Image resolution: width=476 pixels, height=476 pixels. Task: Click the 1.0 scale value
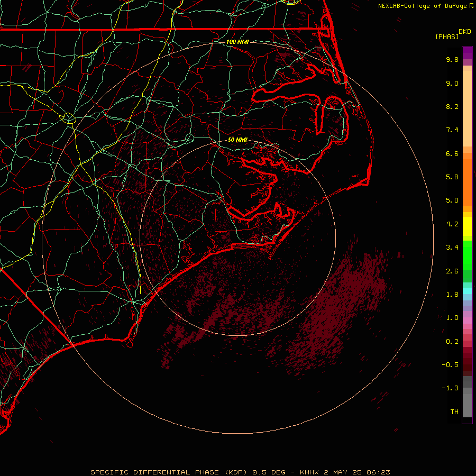tap(452, 318)
